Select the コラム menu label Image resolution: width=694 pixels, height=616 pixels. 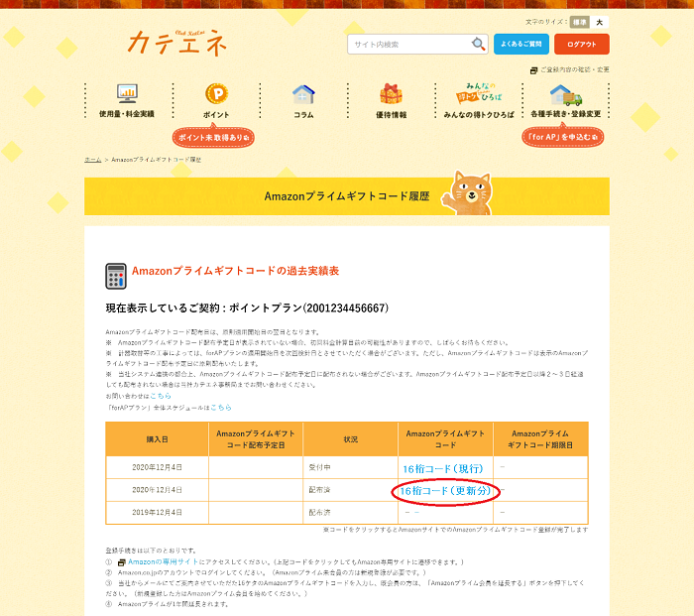(x=303, y=115)
